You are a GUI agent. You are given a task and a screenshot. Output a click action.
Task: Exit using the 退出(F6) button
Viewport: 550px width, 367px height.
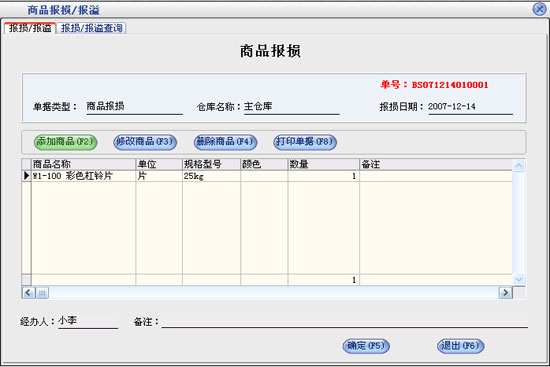461,346
